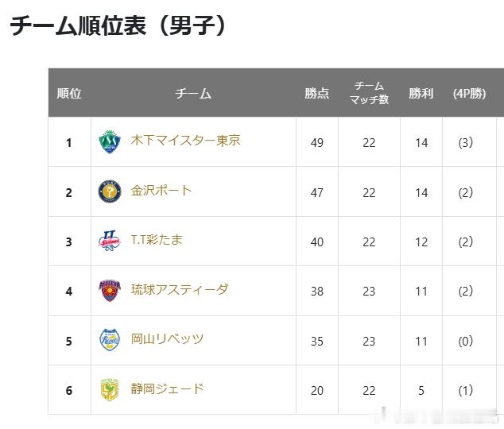Click the チーム column header
The width and height of the screenshot is (504, 429).
(193, 93)
